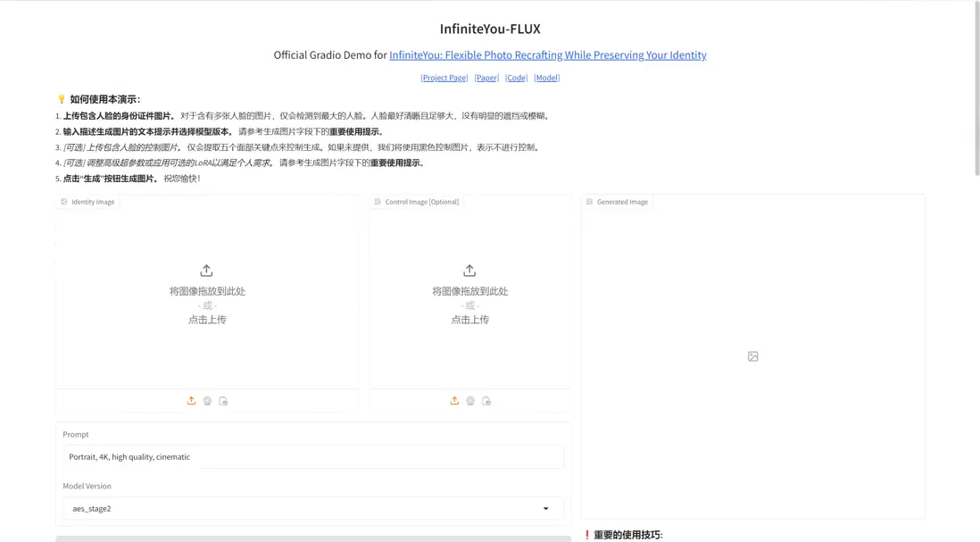Click 点击上传 in Control Image area
The image size is (980, 542).
point(470,320)
